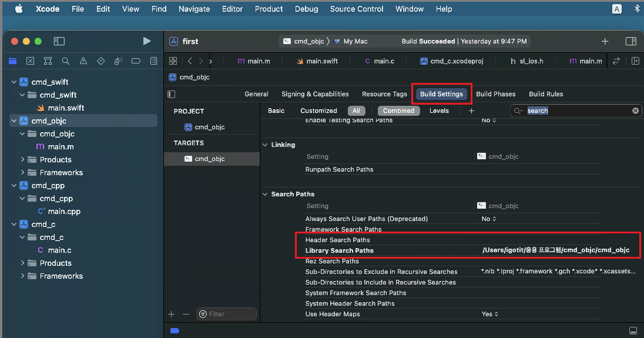Open the Build Rules tab
644x338 pixels.
coord(546,94)
